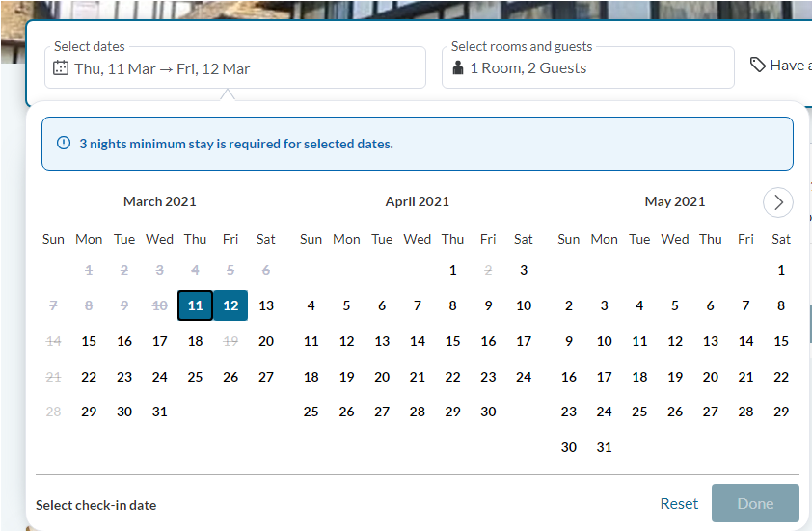The width and height of the screenshot is (812, 531).
Task: Select April 15 in calendar
Action: pyautogui.click(x=452, y=341)
